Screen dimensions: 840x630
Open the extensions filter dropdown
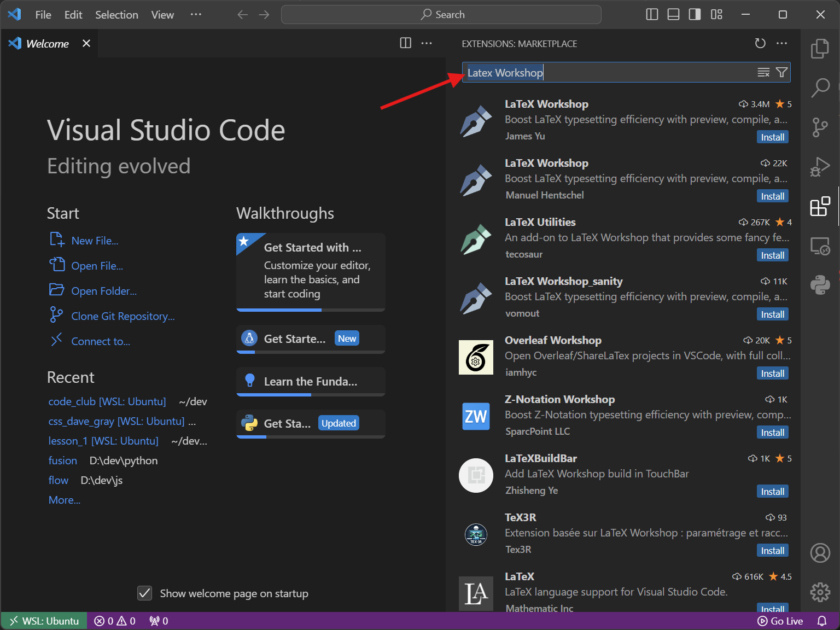[782, 72]
